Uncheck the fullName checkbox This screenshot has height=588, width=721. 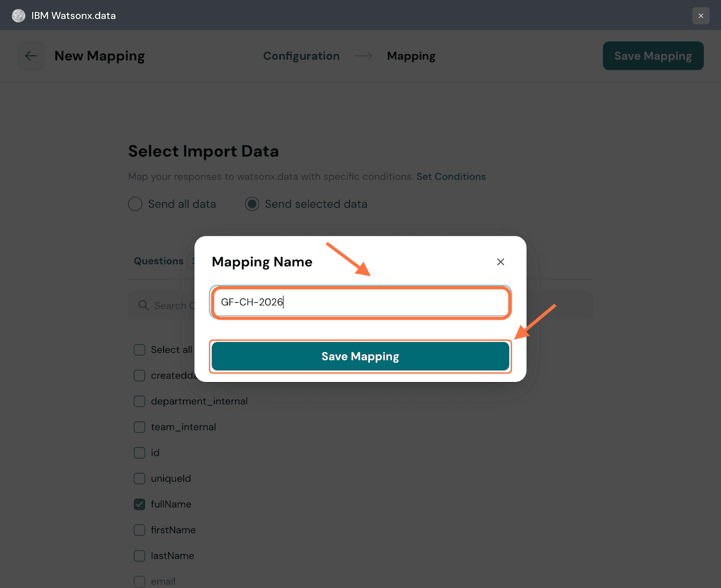click(140, 504)
